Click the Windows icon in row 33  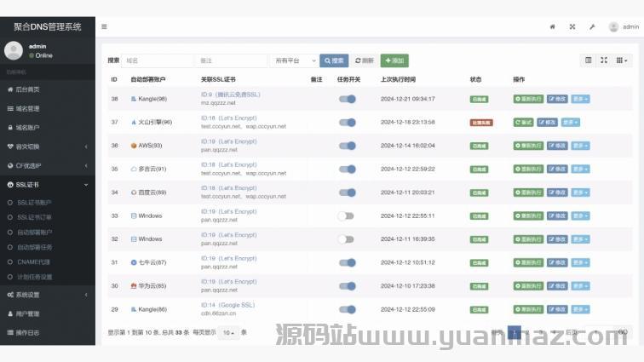(x=134, y=215)
